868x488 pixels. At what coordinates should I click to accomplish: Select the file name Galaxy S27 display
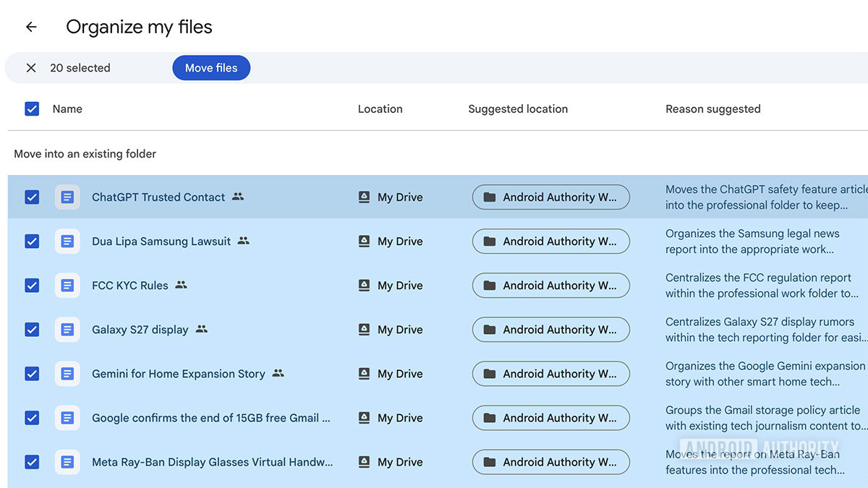(x=140, y=330)
